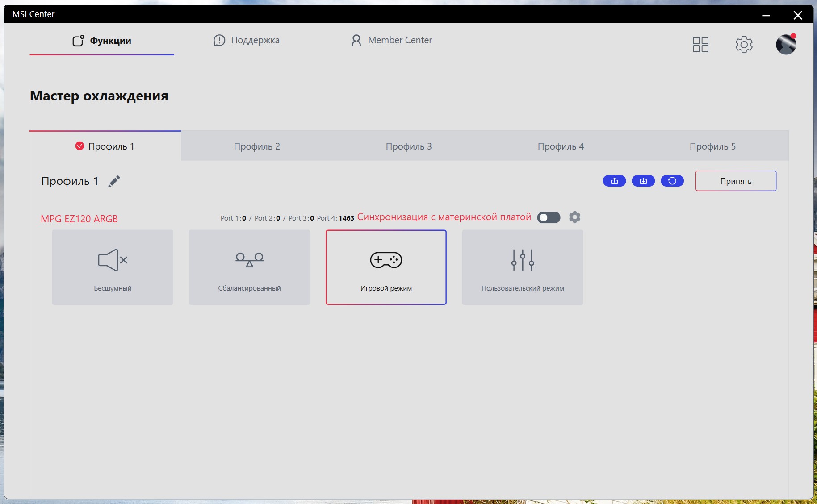The image size is (817, 504).
Task: Click the Принять apply button
Action: point(736,181)
